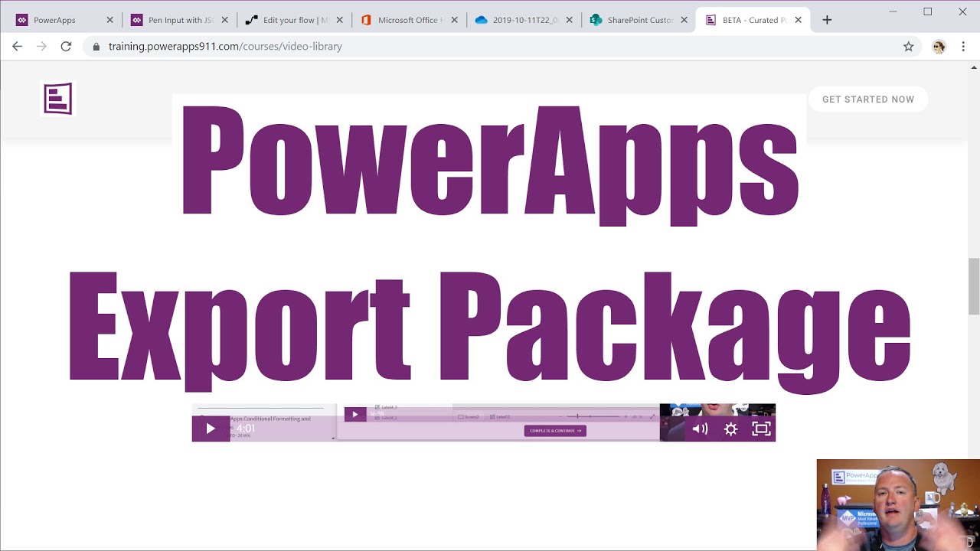980x551 pixels.
Task: Click the small play button in the embedded preview
Action: pos(354,414)
